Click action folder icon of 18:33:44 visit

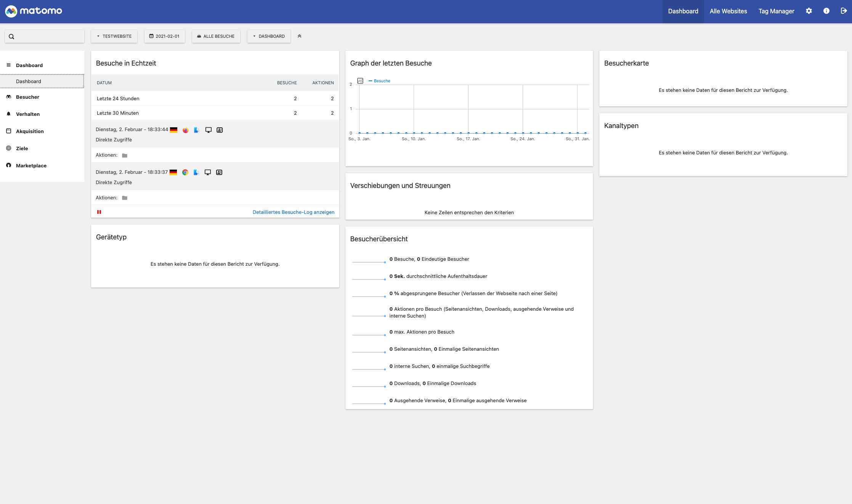(x=125, y=156)
